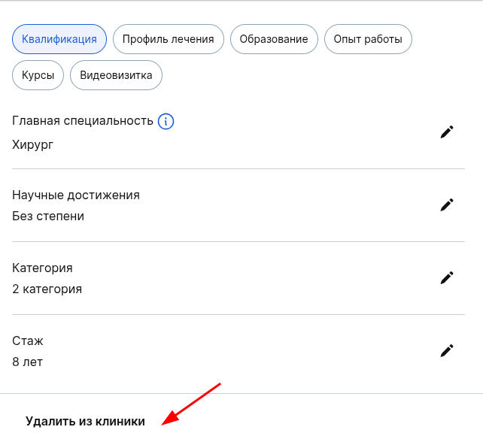483x448 pixels.
Task: Edit Стаж via its pencil icon
Action: tap(447, 351)
